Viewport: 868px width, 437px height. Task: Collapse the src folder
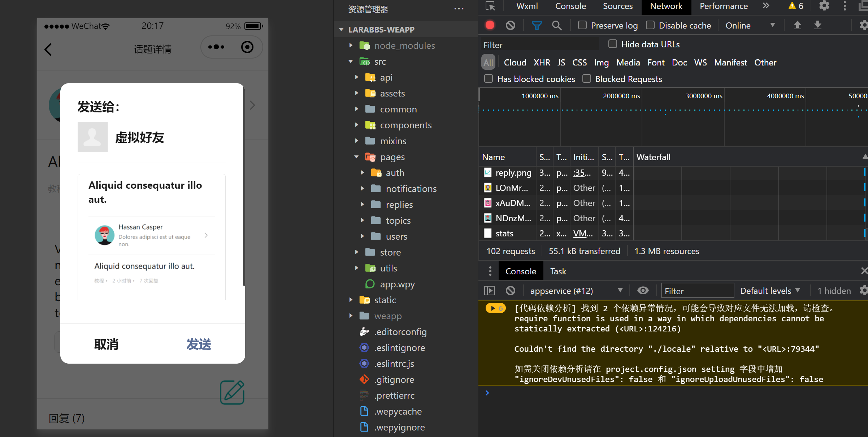[351, 61]
